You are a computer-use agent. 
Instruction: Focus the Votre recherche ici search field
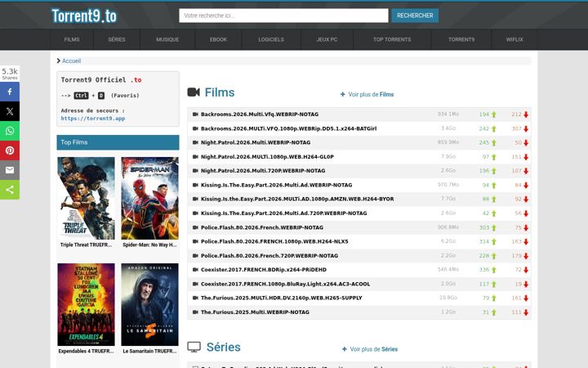pos(283,16)
